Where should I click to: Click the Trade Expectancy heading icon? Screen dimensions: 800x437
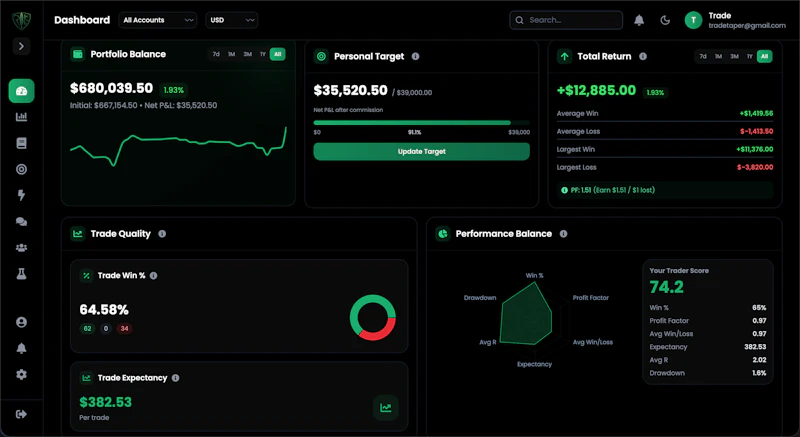click(x=86, y=378)
